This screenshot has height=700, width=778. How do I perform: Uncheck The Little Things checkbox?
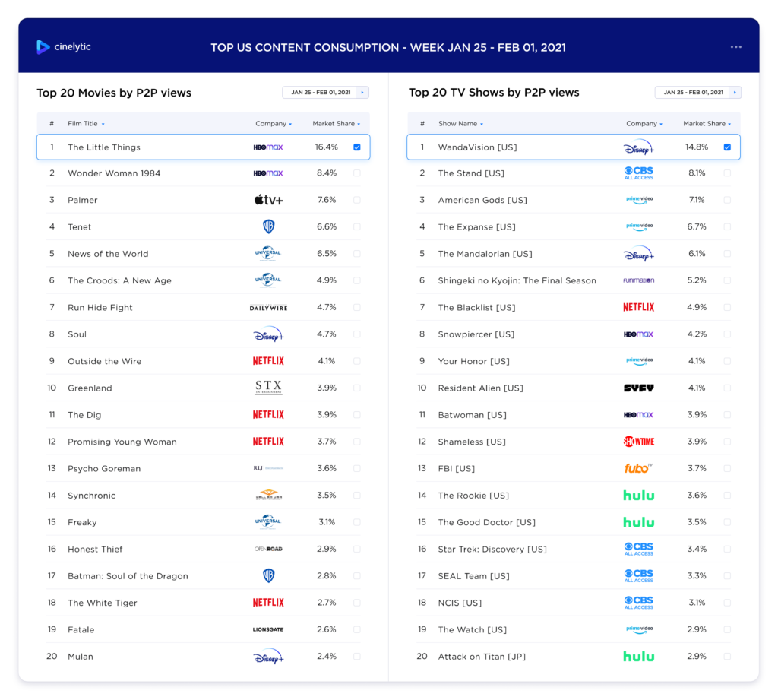(357, 147)
